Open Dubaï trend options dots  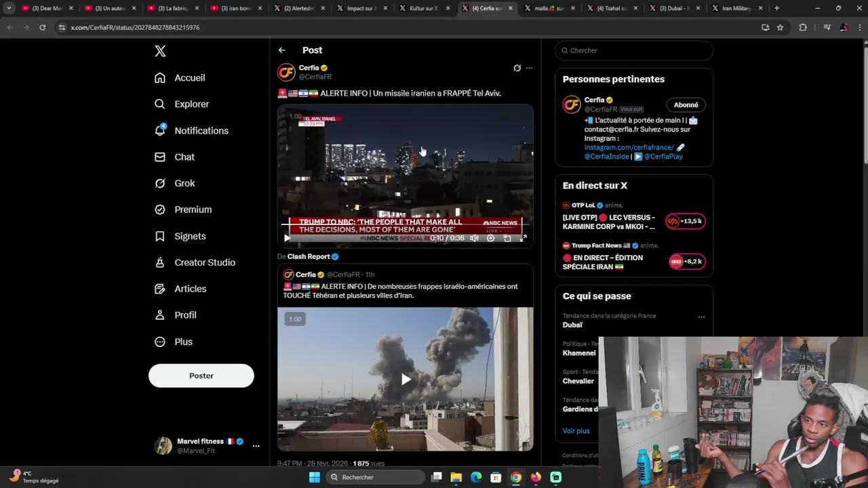[x=701, y=317]
